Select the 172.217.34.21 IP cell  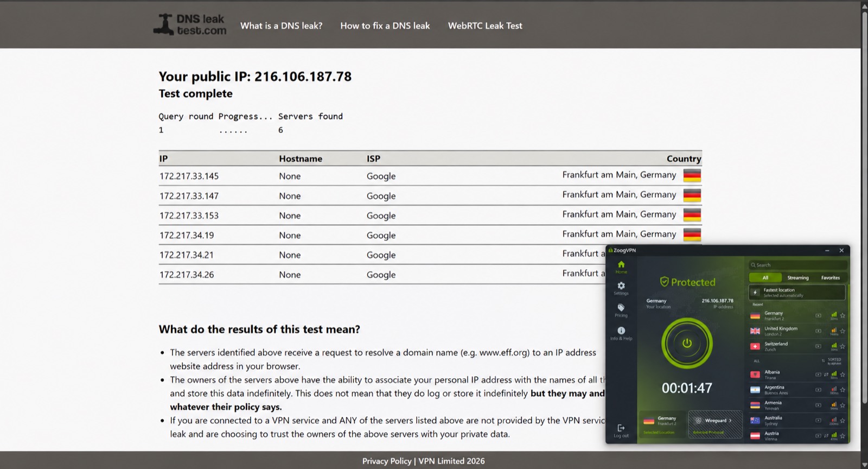click(x=187, y=255)
